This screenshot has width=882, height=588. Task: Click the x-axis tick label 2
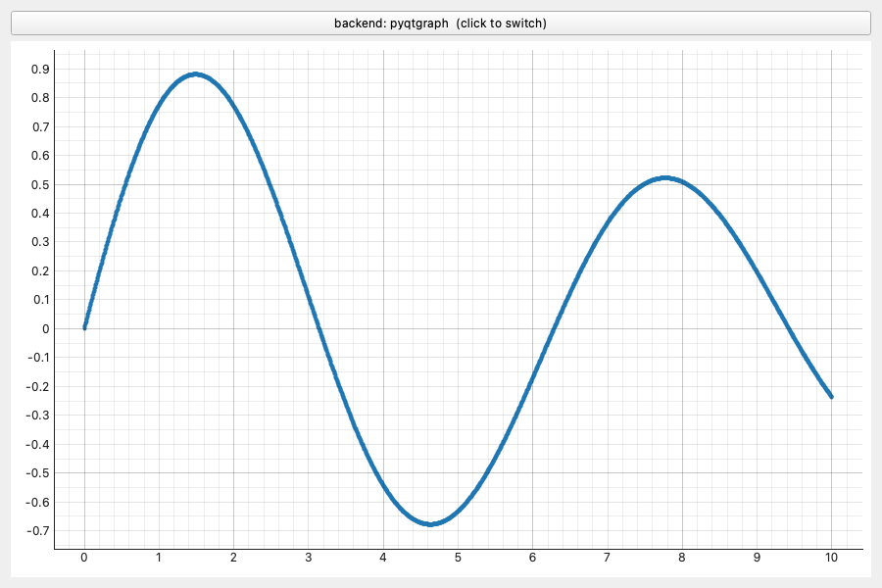pyautogui.click(x=233, y=558)
